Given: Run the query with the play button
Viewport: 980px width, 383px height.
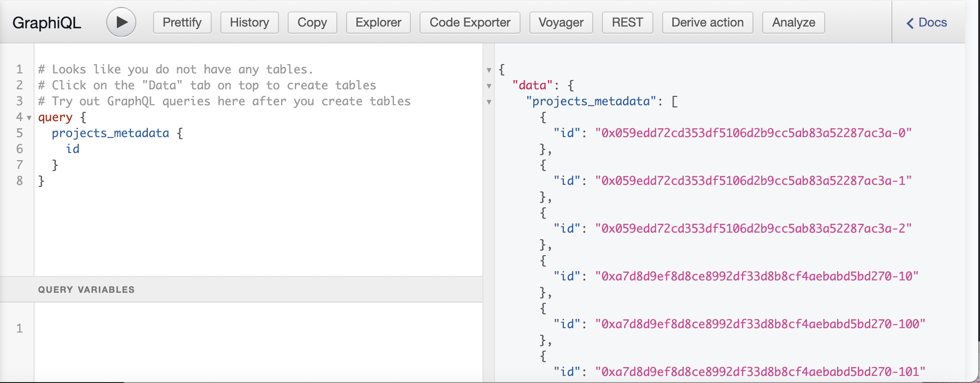Looking at the screenshot, I should coord(121,22).
